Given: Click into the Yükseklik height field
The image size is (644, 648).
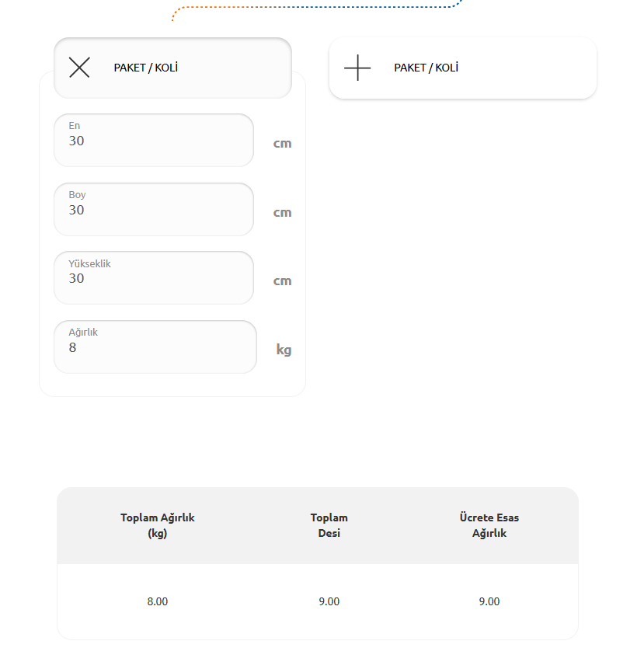Looking at the screenshot, I should tap(154, 277).
